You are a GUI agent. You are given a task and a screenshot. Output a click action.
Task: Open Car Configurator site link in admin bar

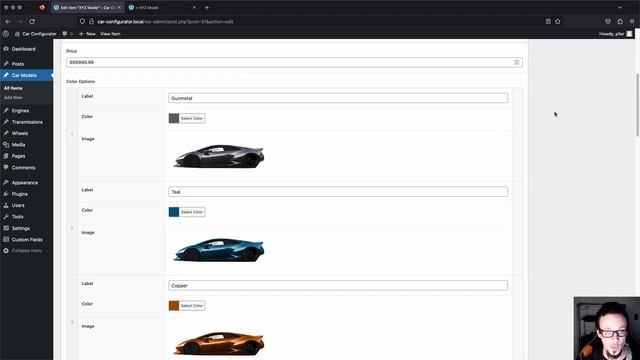tap(35, 34)
